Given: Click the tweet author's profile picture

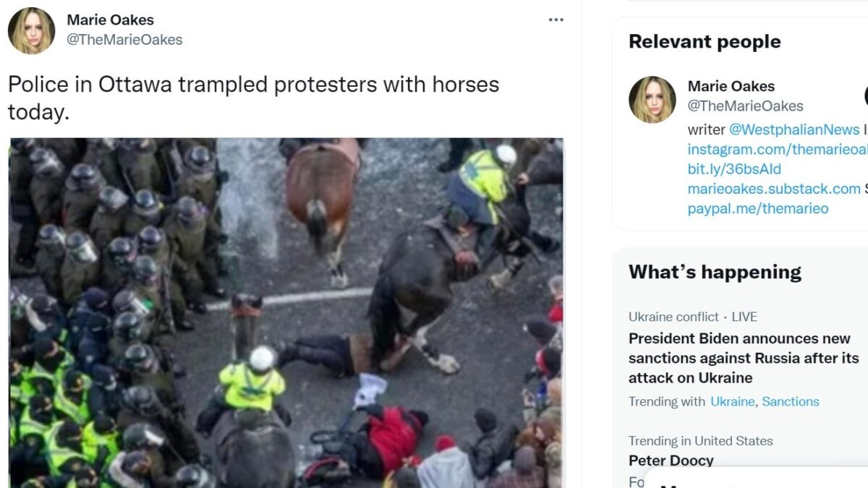Looking at the screenshot, I should pyautogui.click(x=31, y=30).
